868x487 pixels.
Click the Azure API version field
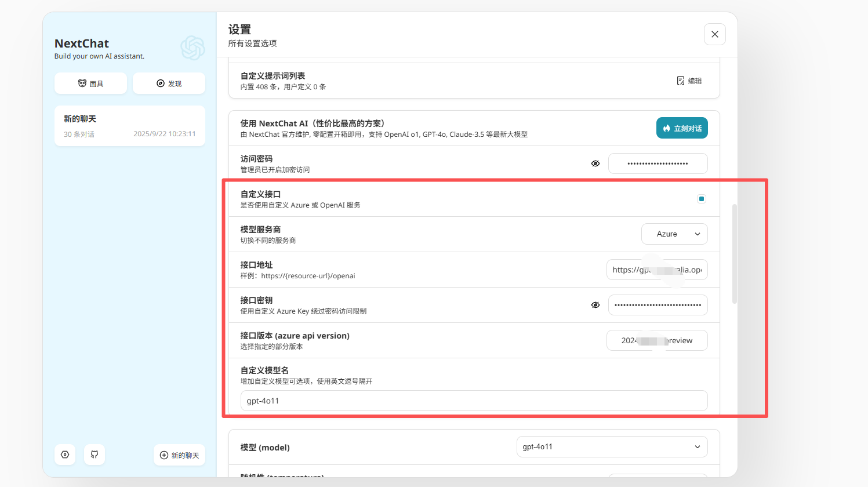point(657,340)
